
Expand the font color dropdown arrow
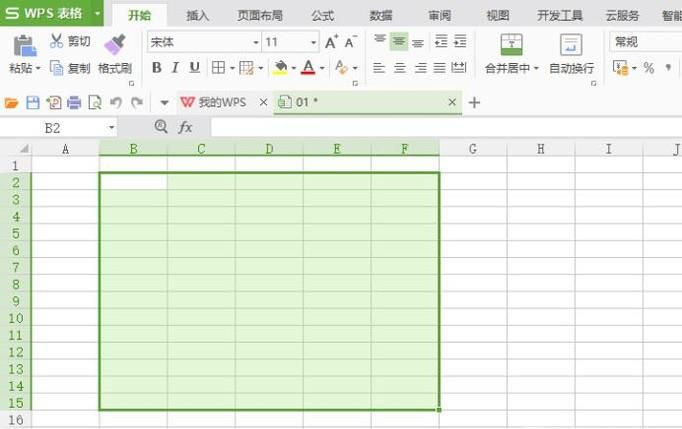pos(322,68)
